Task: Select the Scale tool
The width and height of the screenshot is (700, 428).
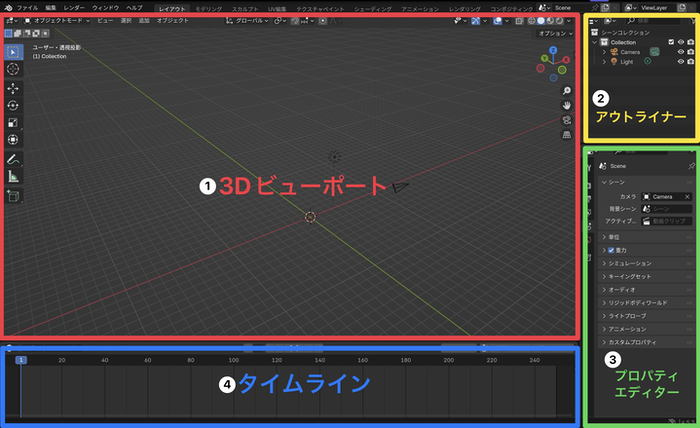Action: [x=12, y=122]
